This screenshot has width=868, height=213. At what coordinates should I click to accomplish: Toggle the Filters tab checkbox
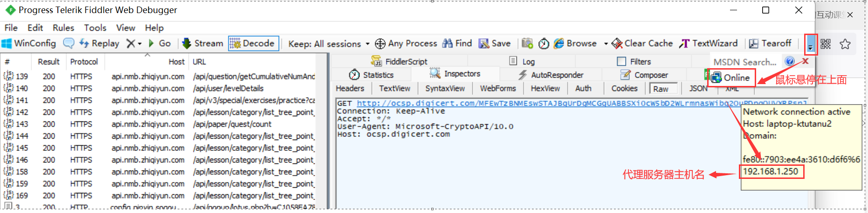[x=621, y=62]
